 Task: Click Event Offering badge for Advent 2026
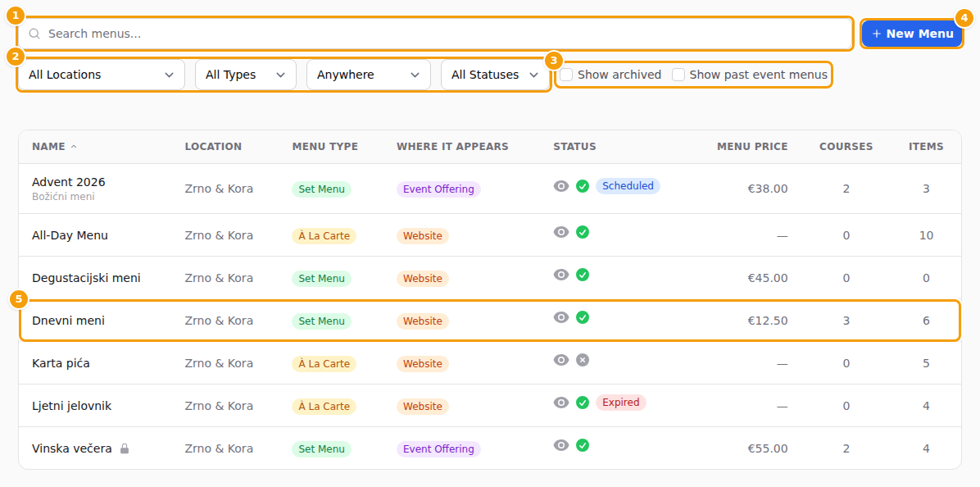438,189
